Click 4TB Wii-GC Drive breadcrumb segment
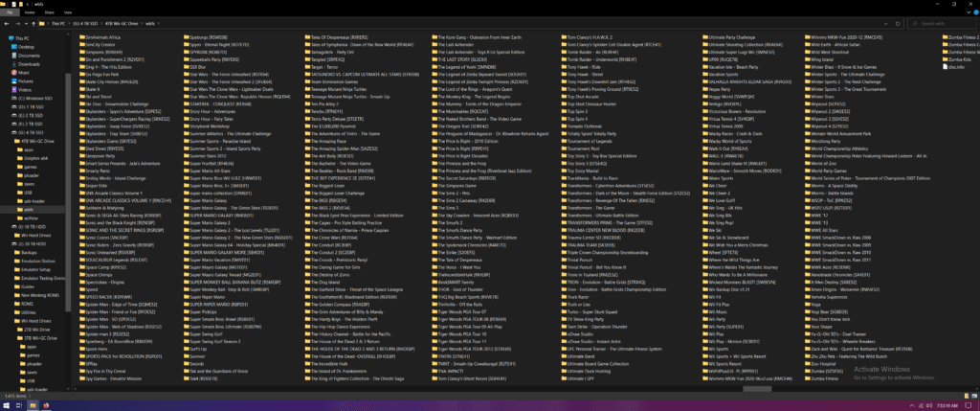Screen dimensions: 980x411 122,24
